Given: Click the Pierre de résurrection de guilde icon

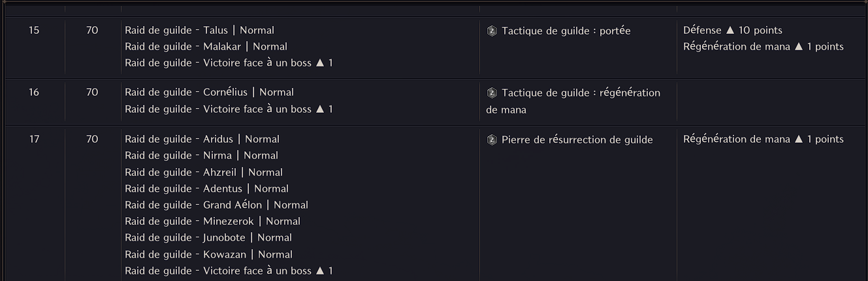Looking at the screenshot, I should (x=492, y=140).
